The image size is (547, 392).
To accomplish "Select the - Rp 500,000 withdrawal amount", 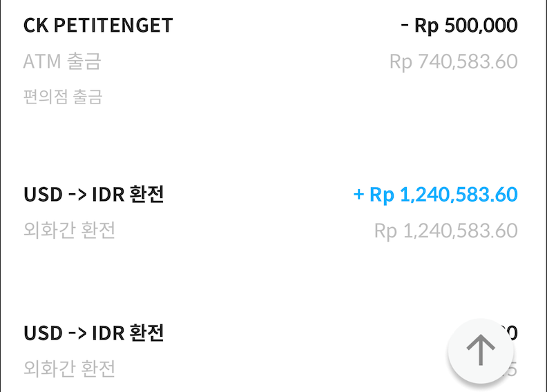I will [x=459, y=26].
